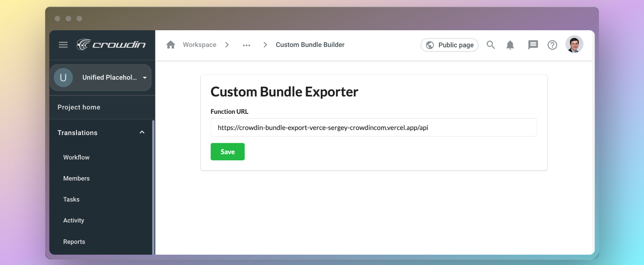Click the Custom Bundle Exporter heading
644x265 pixels.
284,92
